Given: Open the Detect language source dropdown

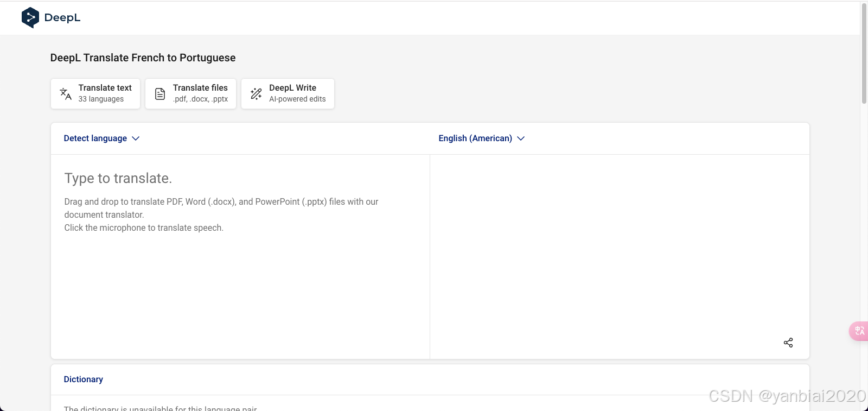Looking at the screenshot, I should click(x=101, y=138).
